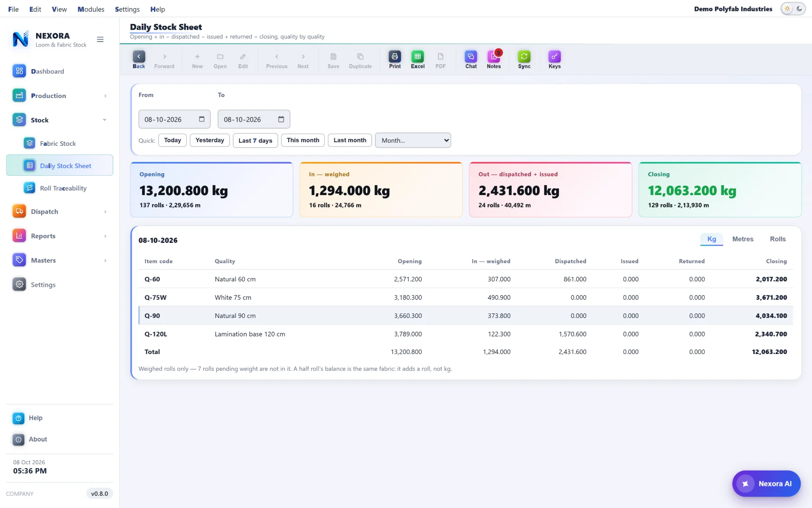Open the About item in sidebar
812x508 pixels.
60,439
